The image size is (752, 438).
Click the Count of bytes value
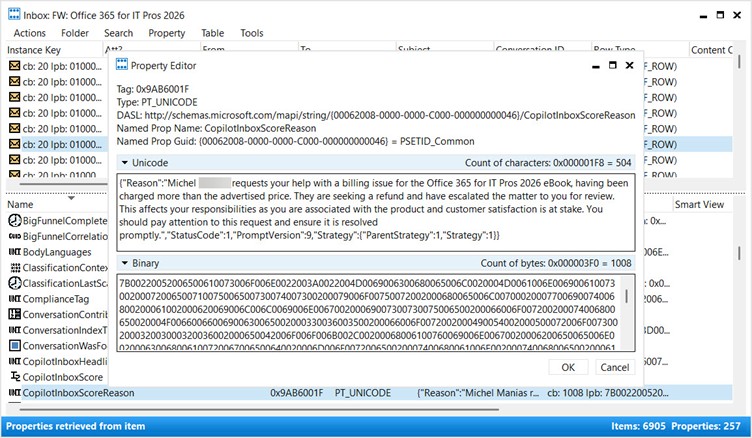click(556, 263)
